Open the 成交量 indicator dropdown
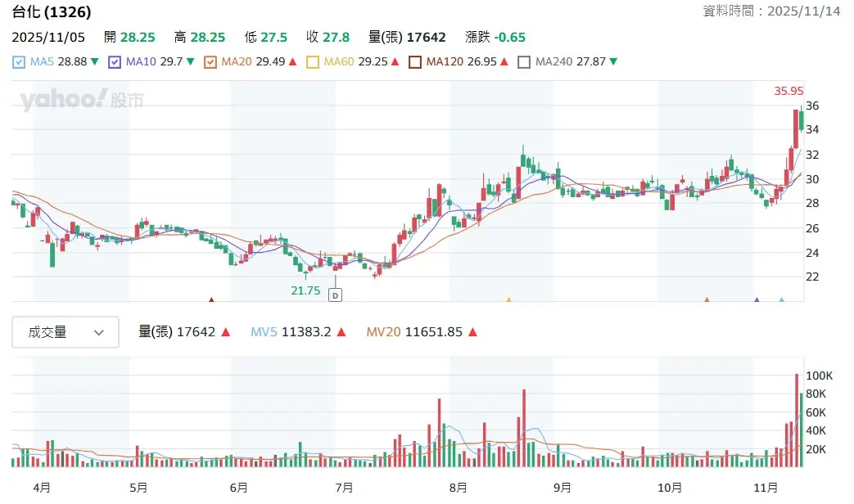Viewport: 854px width, 504px height. coord(66,332)
